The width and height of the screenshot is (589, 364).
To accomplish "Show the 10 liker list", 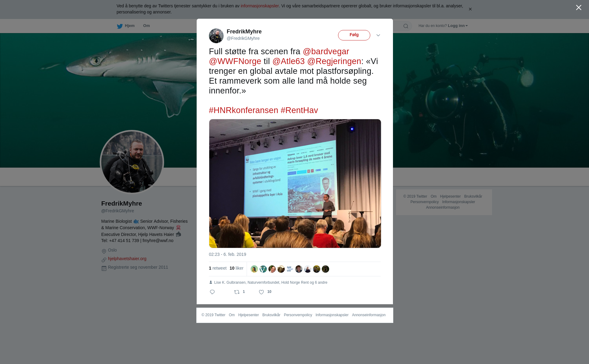I will point(237,268).
